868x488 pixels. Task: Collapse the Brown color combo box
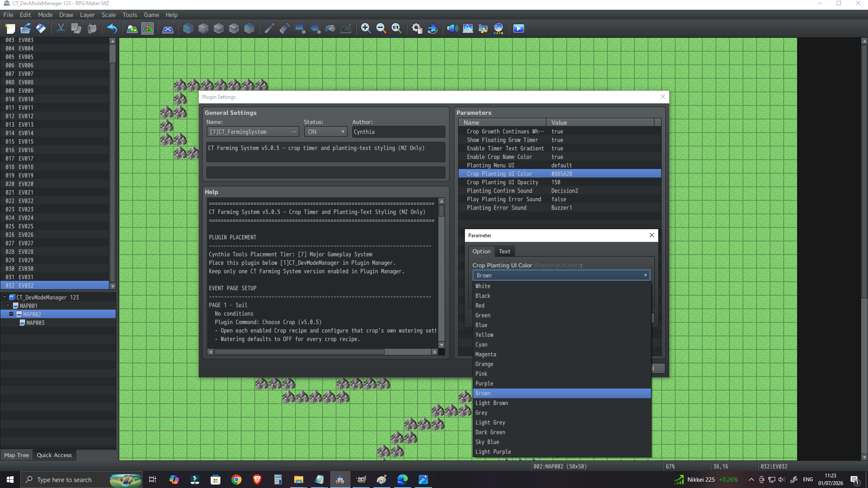(x=561, y=275)
